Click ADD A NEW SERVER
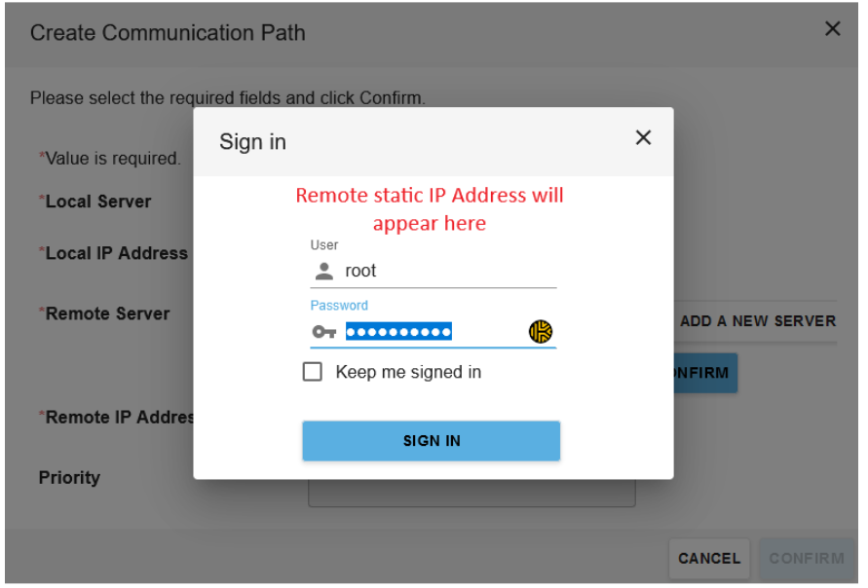Viewport: 868px width, 588px height. tap(757, 321)
